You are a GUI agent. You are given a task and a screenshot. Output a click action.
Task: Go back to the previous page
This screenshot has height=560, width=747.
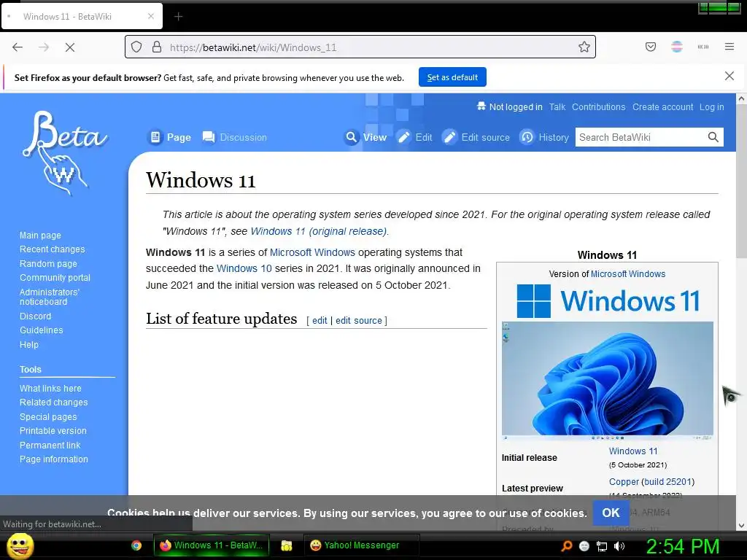click(x=18, y=47)
